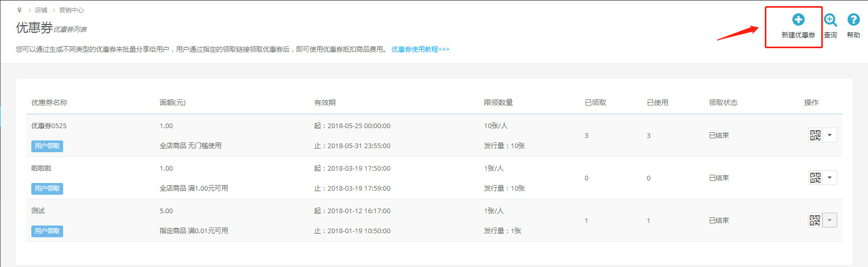Click the 新建优惠券 plus icon
Image resolution: width=868 pixels, height=267 pixels.
pyautogui.click(x=798, y=20)
